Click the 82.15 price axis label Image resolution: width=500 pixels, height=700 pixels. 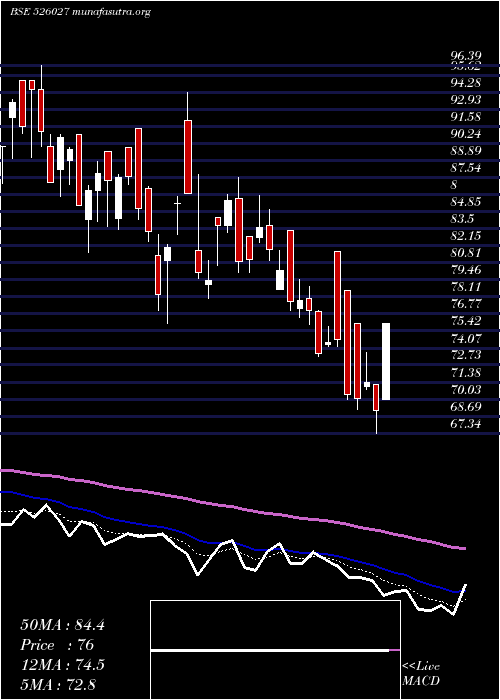tap(466, 236)
